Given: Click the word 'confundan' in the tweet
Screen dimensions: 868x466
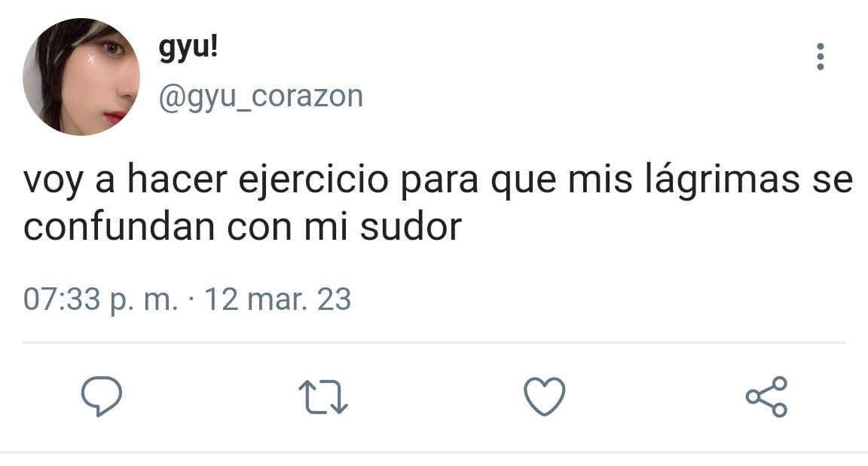Looking at the screenshot, I should click(119, 228).
